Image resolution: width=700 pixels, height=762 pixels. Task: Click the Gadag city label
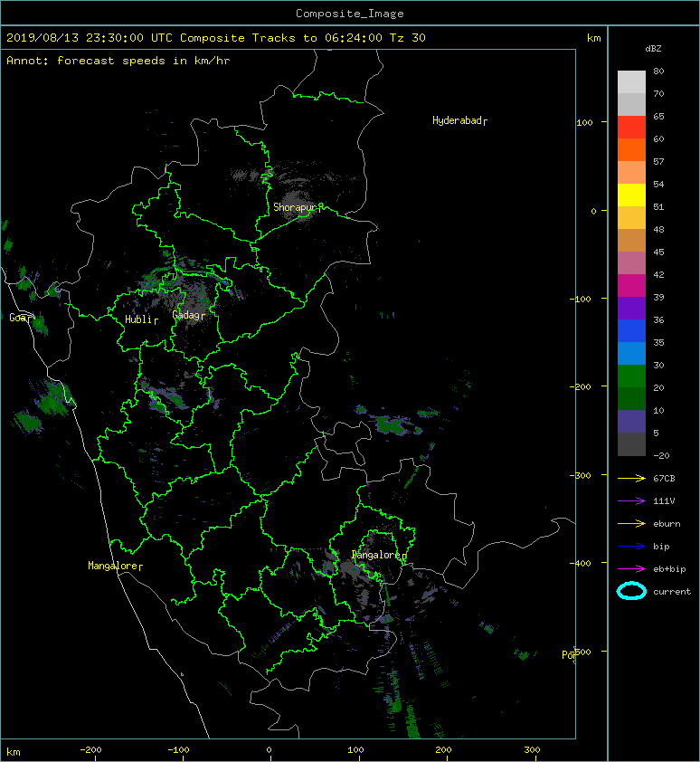click(x=188, y=316)
